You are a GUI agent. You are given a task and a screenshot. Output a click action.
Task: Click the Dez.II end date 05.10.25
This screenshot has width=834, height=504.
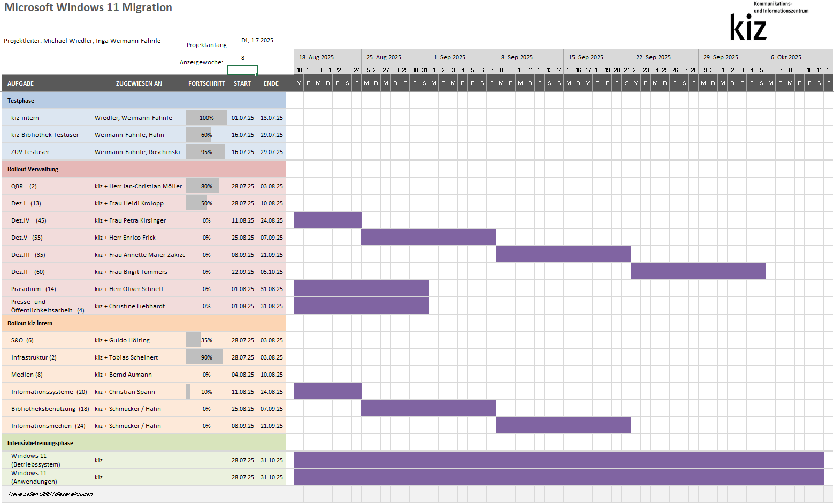(x=272, y=272)
